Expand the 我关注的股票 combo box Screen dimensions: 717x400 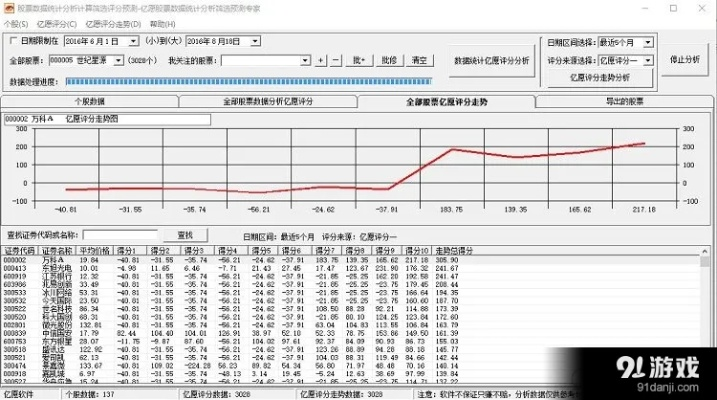tap(306, 60)
